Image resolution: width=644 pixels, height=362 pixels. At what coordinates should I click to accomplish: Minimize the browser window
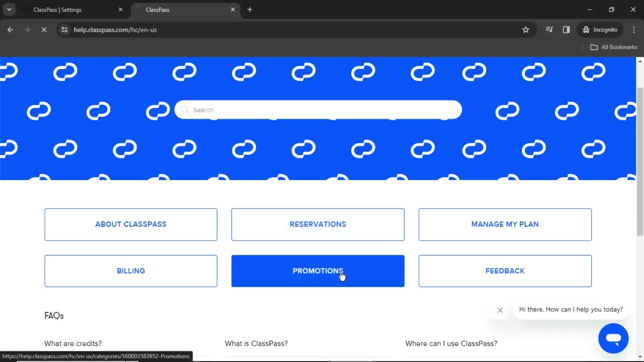(x=590, y=10)
